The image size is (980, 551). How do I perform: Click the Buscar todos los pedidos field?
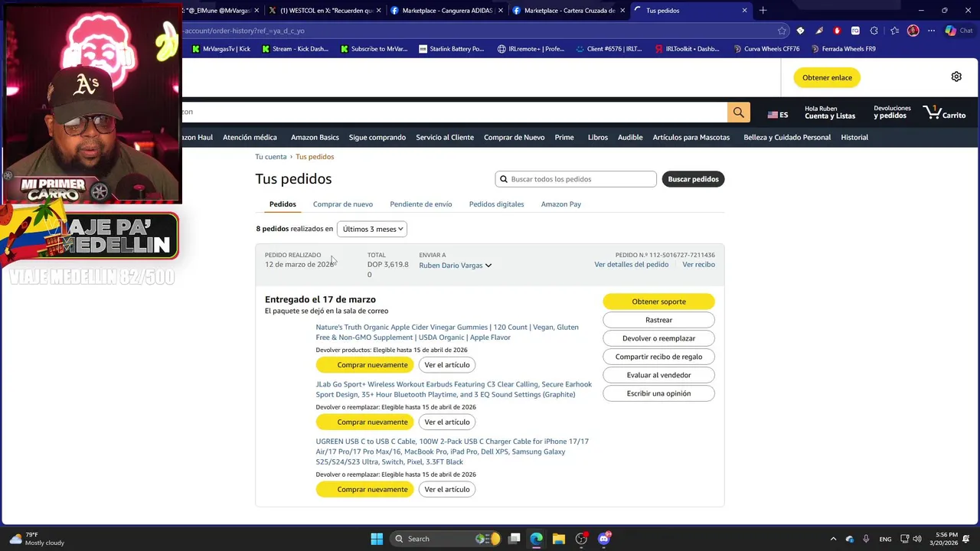pos(576,179)
